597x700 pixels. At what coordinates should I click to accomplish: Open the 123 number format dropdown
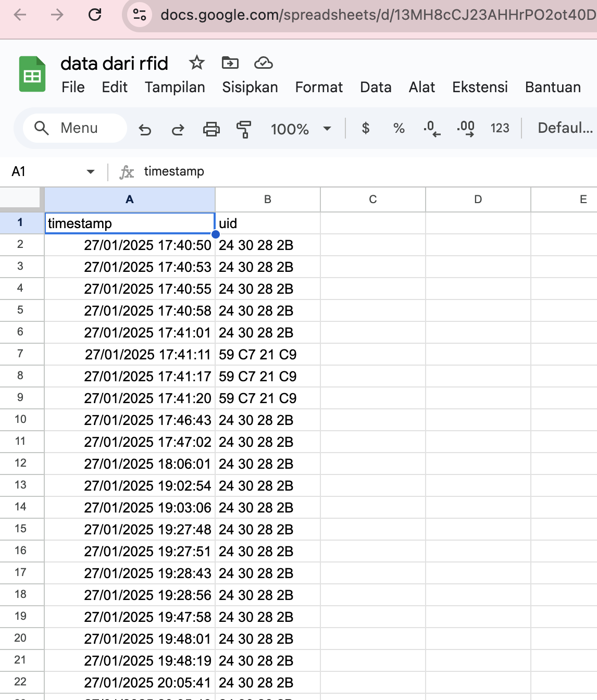(x=500, y=128)
